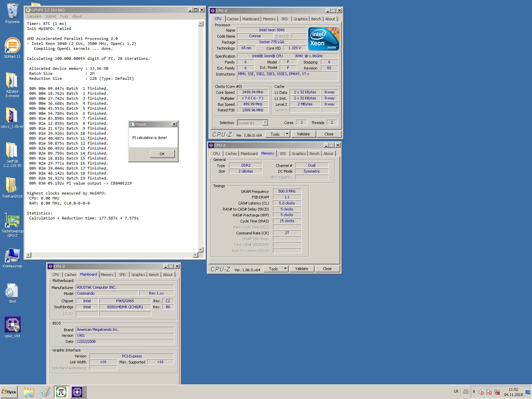Click Close button in Memory CPU-Z window
Screen dimensions: 532x399
[327, 269]
